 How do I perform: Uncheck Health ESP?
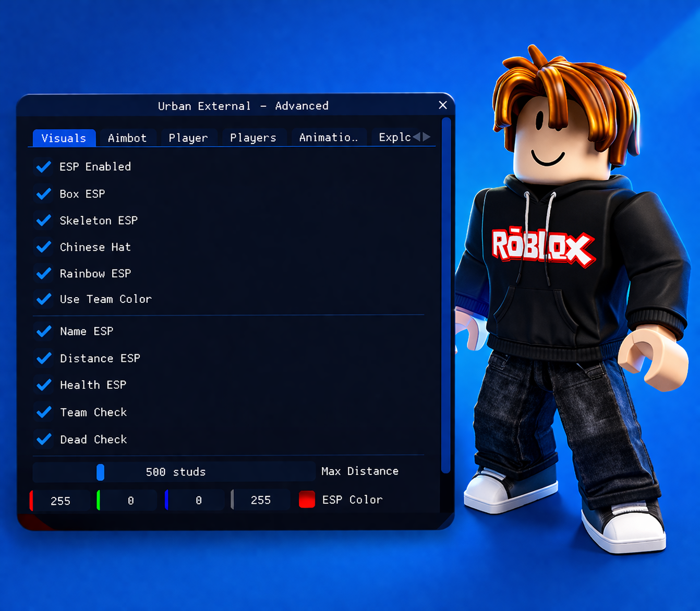pyautogui.click(x=44, y=385)
